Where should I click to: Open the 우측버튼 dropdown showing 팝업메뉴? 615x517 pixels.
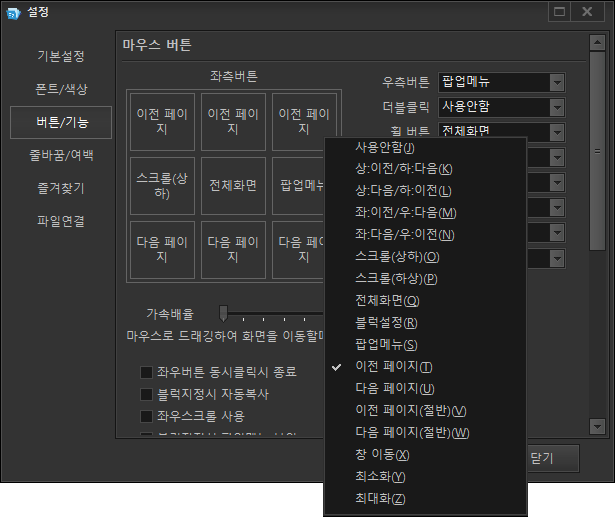(x=502, y=82)
